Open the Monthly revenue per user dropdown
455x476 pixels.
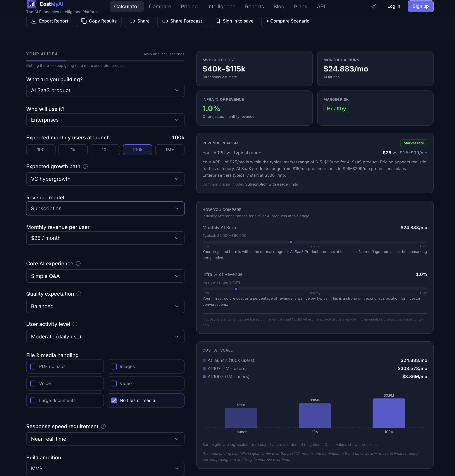point(105,238)
